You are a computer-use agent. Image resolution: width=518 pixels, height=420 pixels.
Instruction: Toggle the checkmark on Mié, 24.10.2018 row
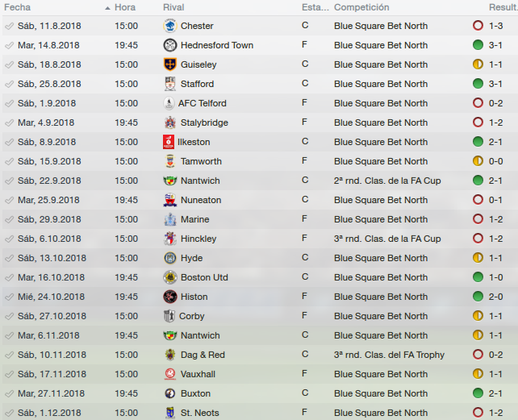click(9, 297)
